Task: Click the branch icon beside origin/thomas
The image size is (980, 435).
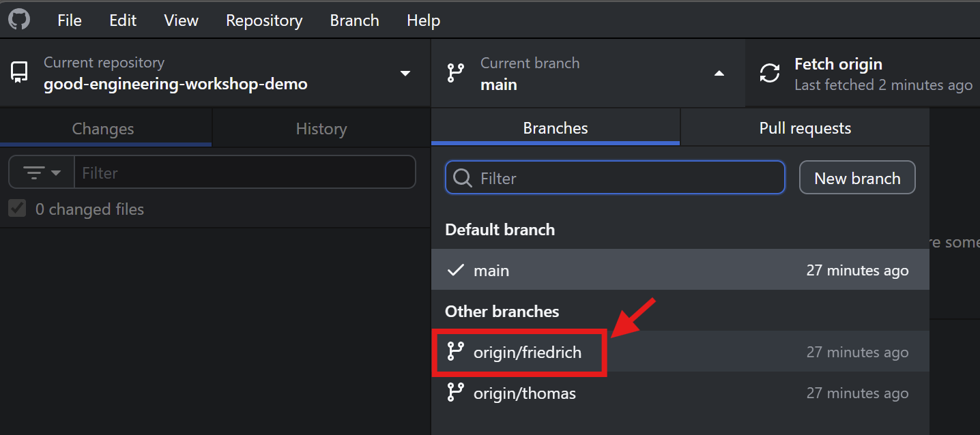Action: pos(455,393)
